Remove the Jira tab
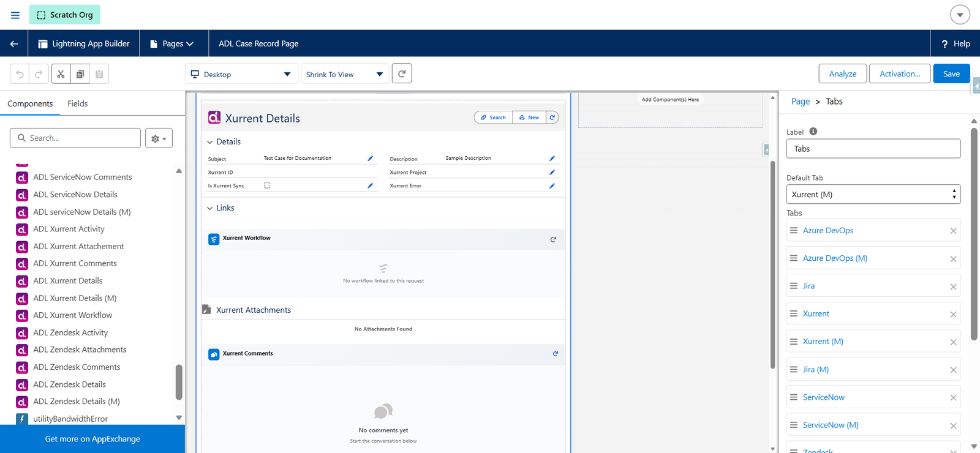This screenshot has height=453, width=980. click(x=953, y=286)
